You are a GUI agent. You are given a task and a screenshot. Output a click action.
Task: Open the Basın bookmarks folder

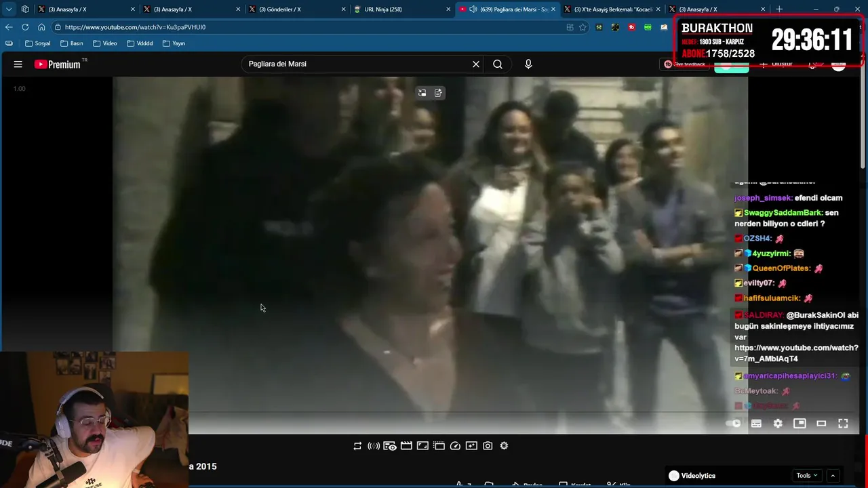[71, 43]
